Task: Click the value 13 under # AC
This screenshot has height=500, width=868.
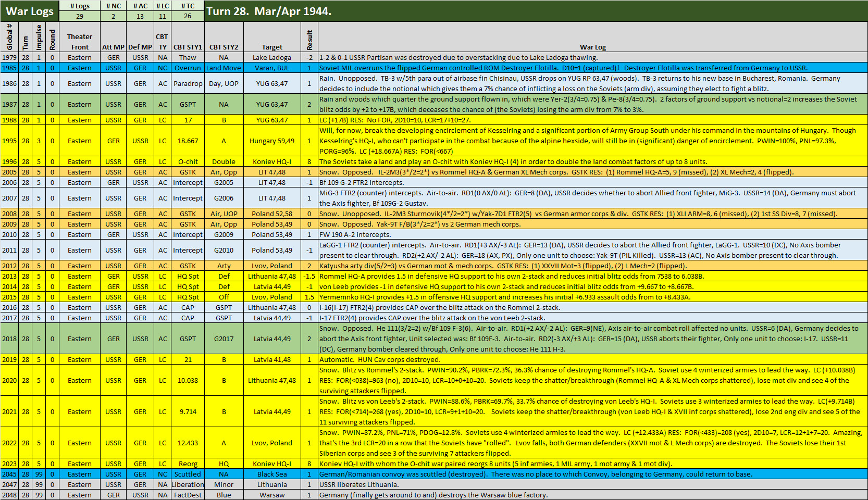Action: [140, 16]
